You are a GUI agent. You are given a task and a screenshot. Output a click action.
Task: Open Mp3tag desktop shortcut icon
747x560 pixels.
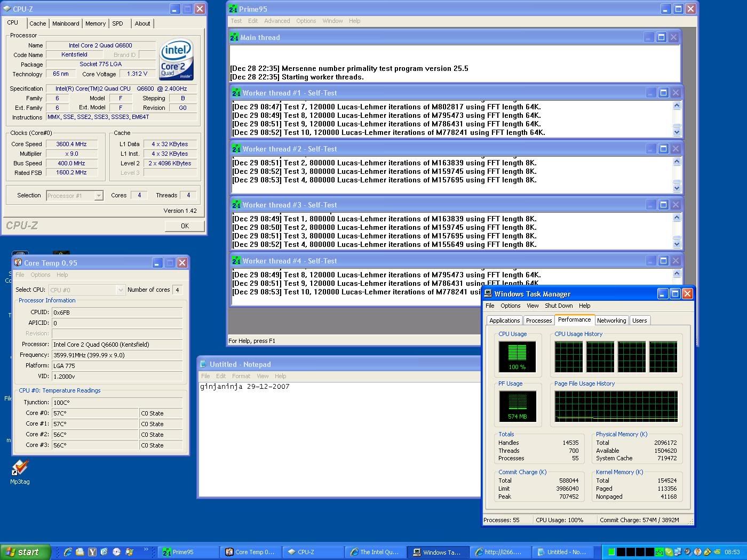pos(20,468)
